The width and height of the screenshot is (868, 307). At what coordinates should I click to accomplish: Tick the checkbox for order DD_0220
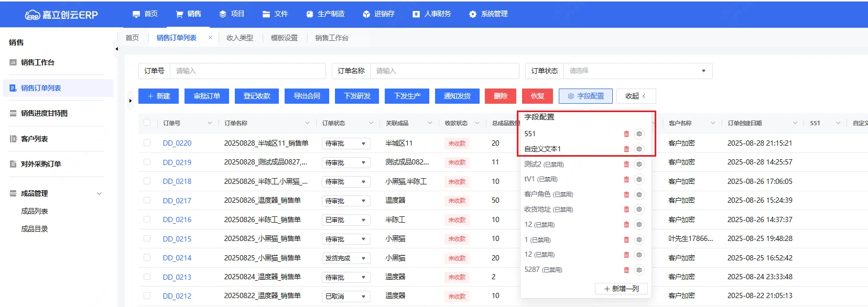[x=147, y=143]
